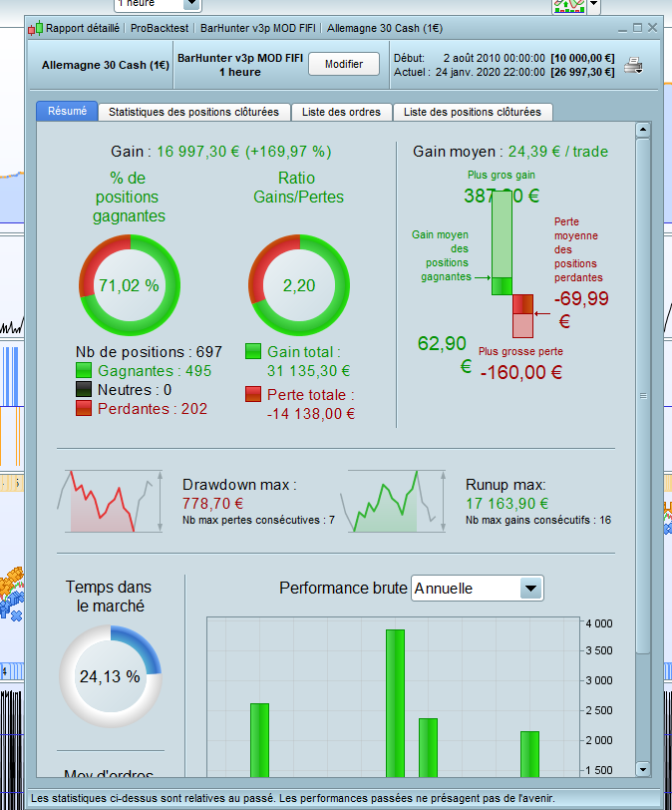Click the tallest green annual performance bar
672x810 pixels.
pos(396,703)
